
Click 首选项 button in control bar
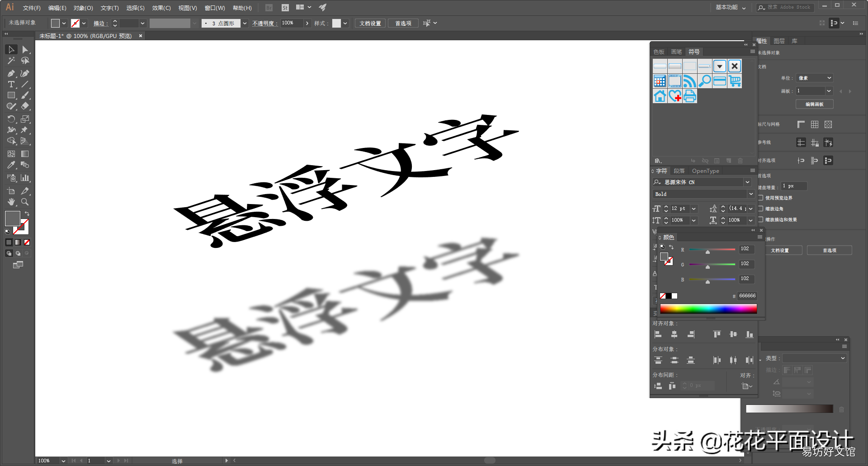[403, 23]
